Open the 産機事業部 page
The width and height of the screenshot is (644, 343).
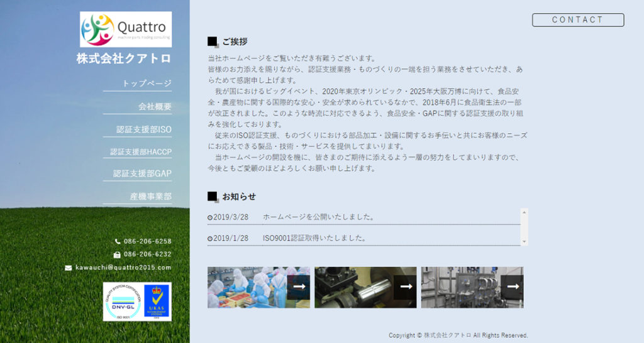coord(150,197)
